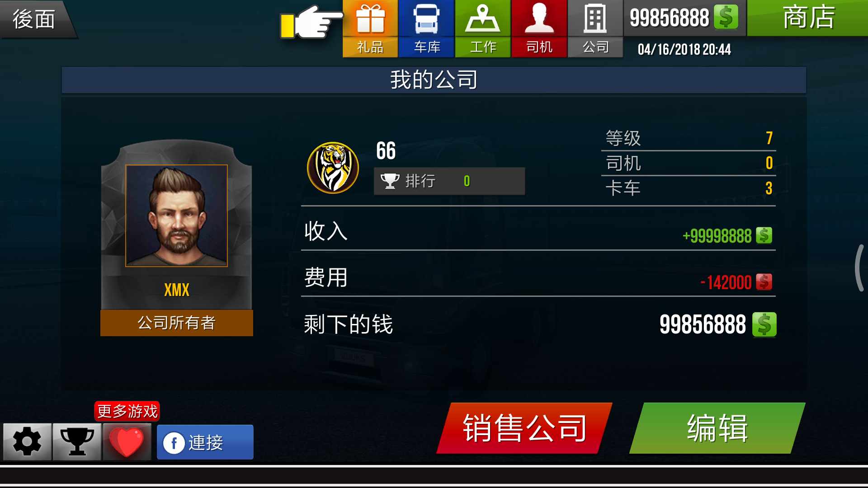Open the 司机 drivers section

pos(539,28)
